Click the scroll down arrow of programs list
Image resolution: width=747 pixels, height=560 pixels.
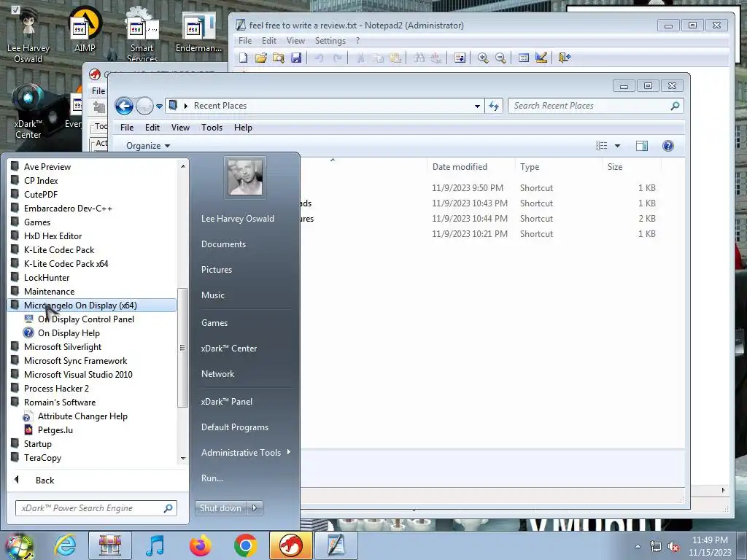(x=183, y=458)
